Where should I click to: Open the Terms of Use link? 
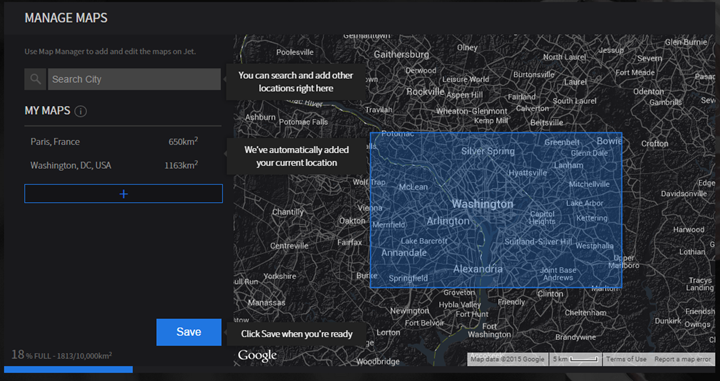pyautogui.click(x=626, y=359)
